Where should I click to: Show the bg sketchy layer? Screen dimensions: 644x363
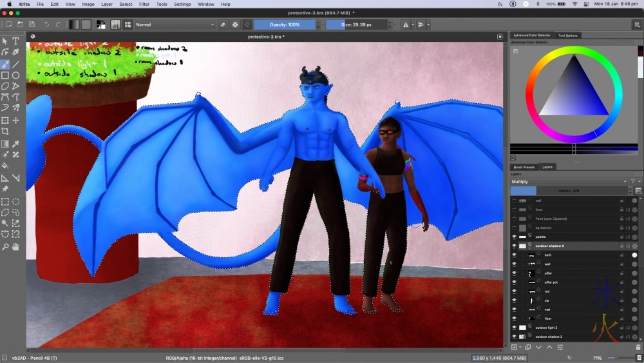(514, 228)
